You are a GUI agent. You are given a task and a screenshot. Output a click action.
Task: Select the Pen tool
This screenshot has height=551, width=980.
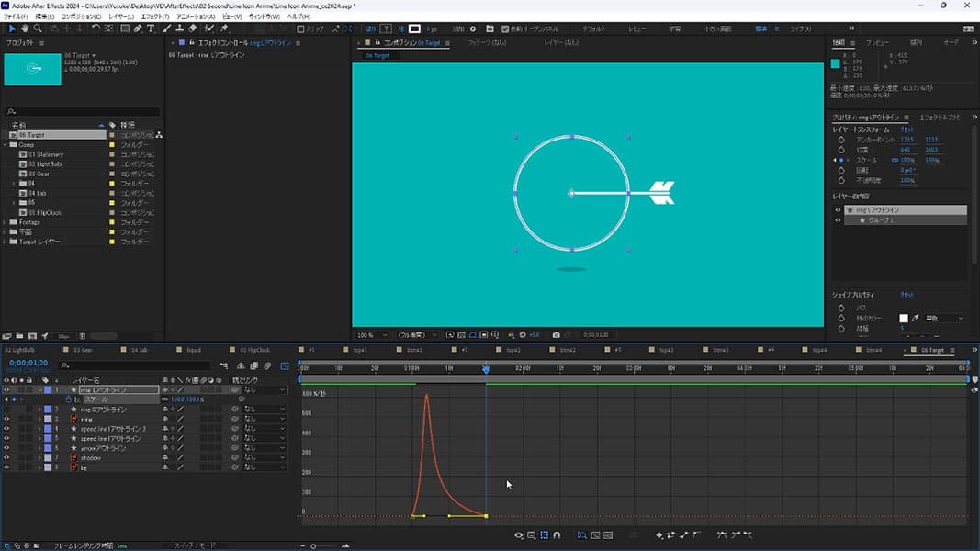point(138,28)
